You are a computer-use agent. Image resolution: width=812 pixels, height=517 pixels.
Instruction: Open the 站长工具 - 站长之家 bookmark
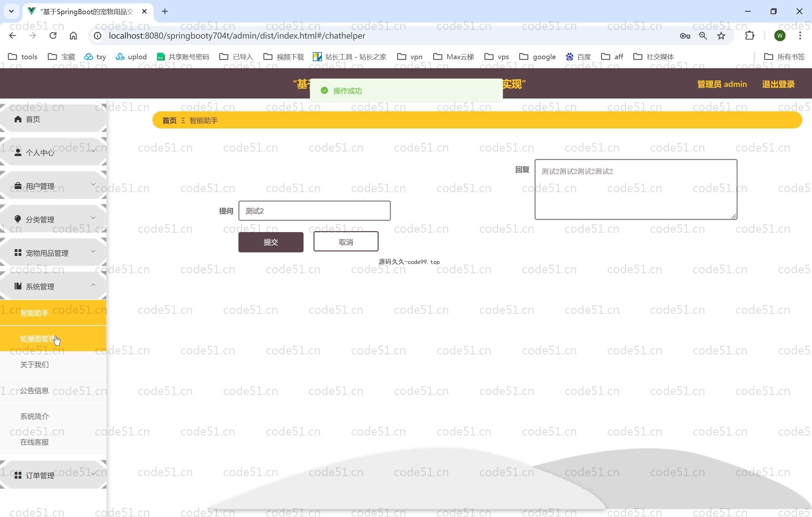coord(349,57)
